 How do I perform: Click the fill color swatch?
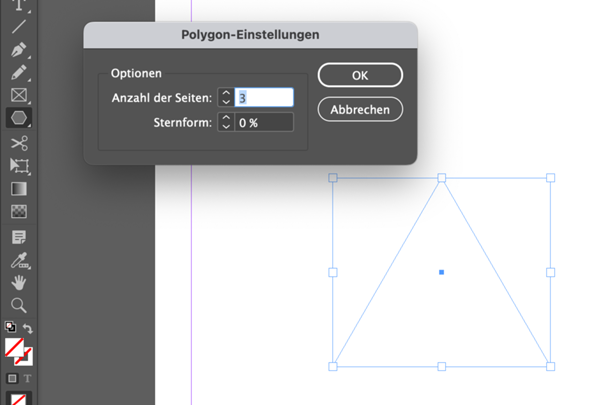pyautogui.click(x=14, y=347)
